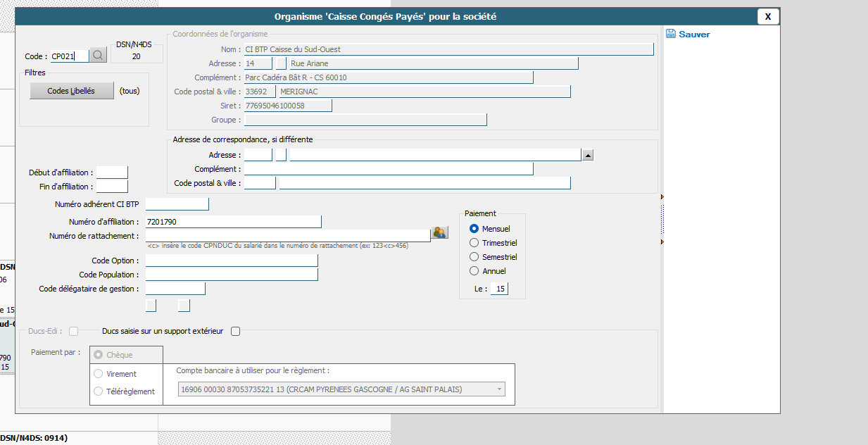Select the Mensuel payment option
The width and height of the screenshot is (868, 445).
pos(474,229)
